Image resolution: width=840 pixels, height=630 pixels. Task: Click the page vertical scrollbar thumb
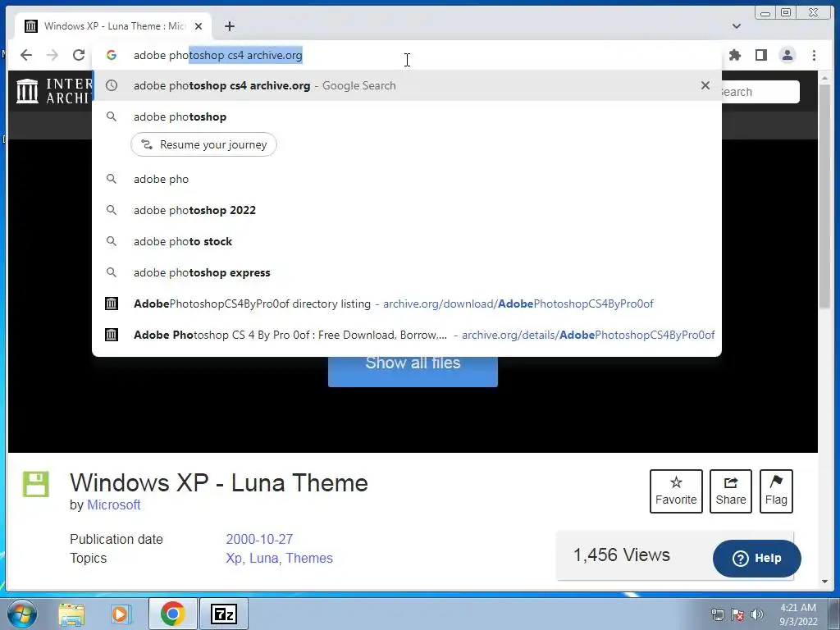point(825,195)
